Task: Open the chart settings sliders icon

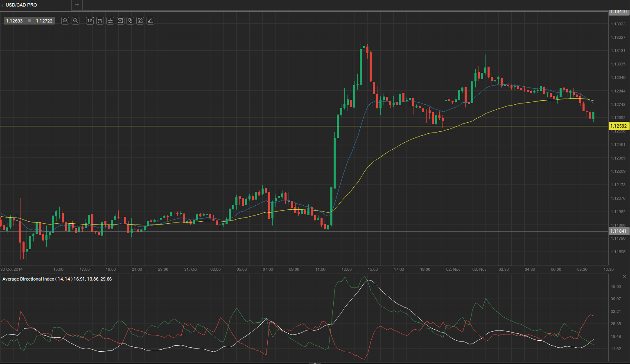Action: coord(110,20)
